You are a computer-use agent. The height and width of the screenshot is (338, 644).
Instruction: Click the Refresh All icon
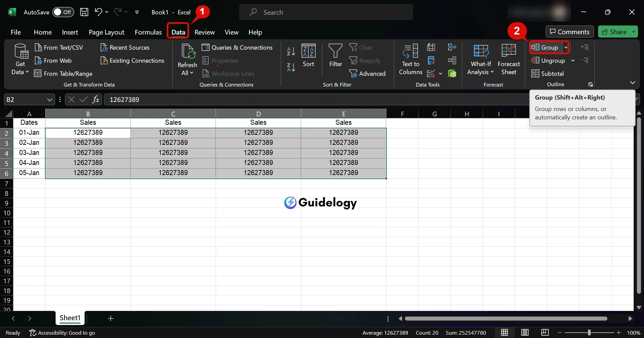click(x=187, y=52)
